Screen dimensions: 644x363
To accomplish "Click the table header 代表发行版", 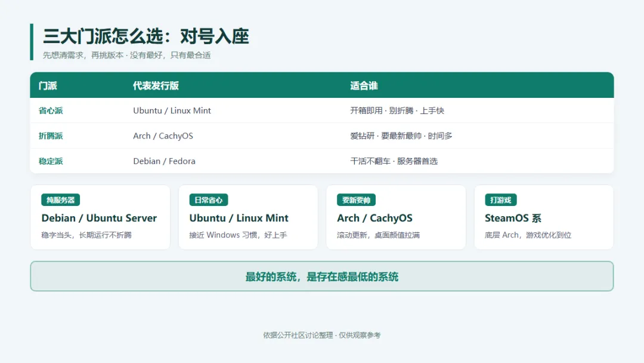I will (156, 85).
